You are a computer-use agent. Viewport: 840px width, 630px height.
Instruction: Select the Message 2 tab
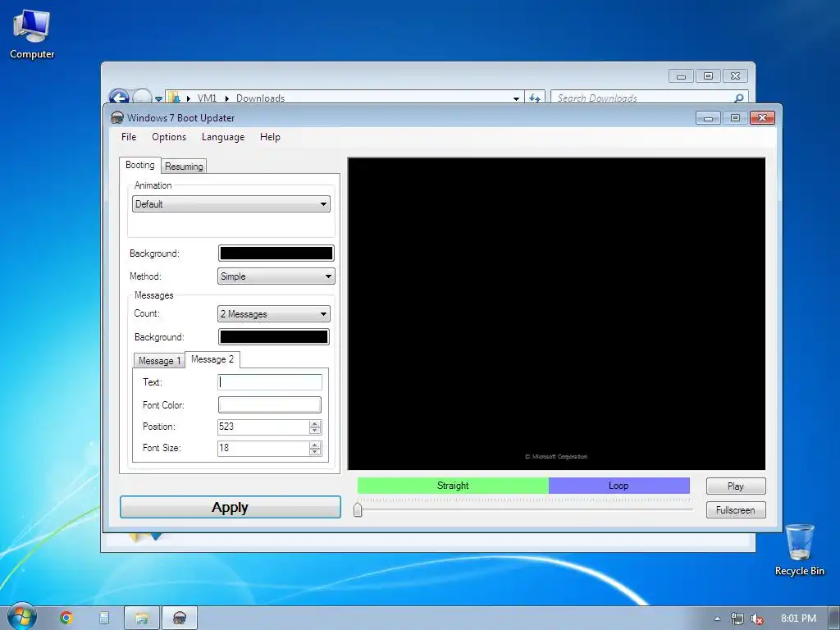(212, 359)
